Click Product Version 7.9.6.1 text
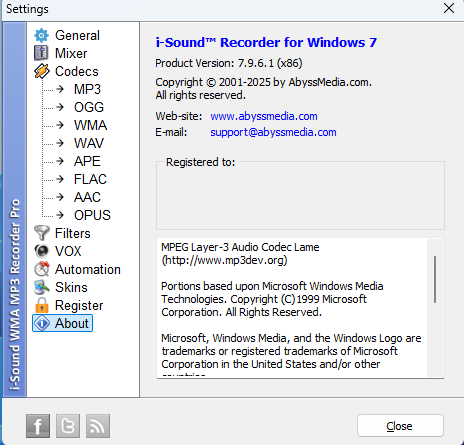The height and width of the screenshot is (445, 464). 229,63
